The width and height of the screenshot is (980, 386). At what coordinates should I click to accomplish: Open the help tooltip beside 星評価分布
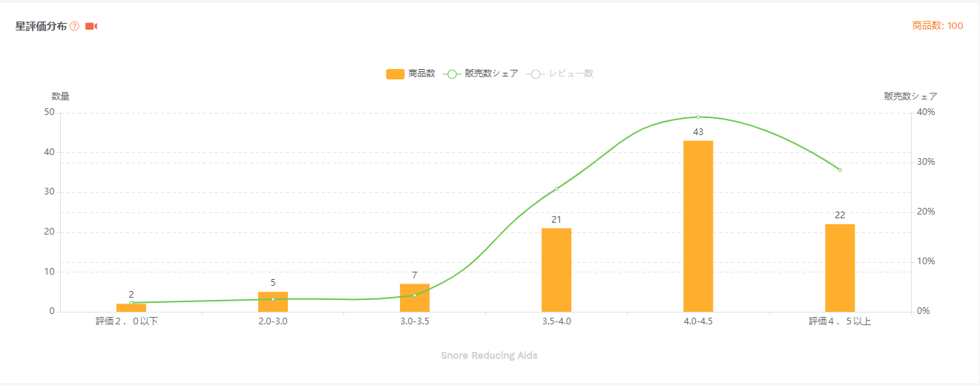74,27
